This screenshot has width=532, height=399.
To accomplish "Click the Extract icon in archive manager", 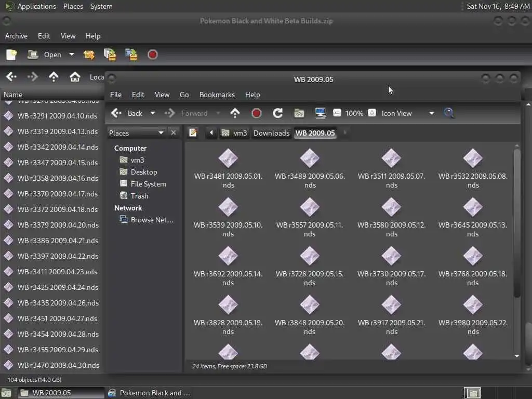I will pos(89,55).
